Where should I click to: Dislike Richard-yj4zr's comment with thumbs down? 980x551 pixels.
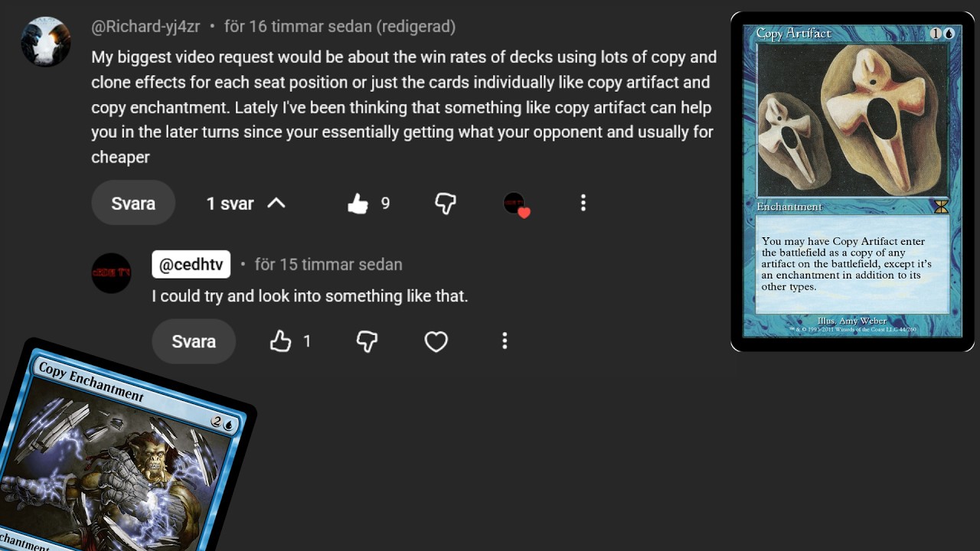tap(446, 203)
